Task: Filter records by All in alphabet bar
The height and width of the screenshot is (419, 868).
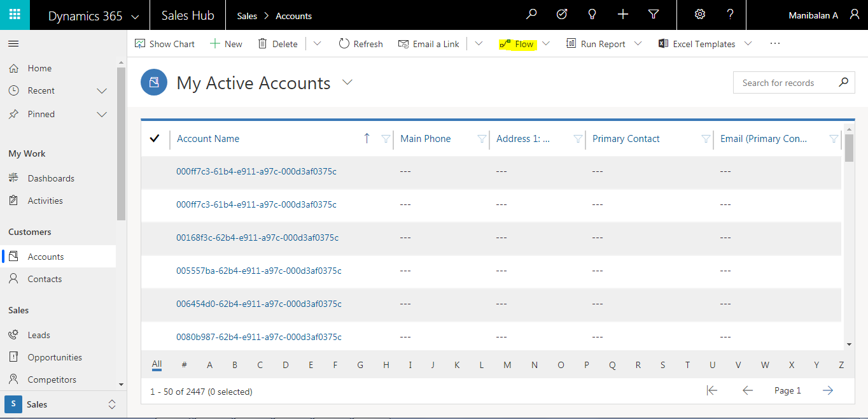Action: point(157,364)
